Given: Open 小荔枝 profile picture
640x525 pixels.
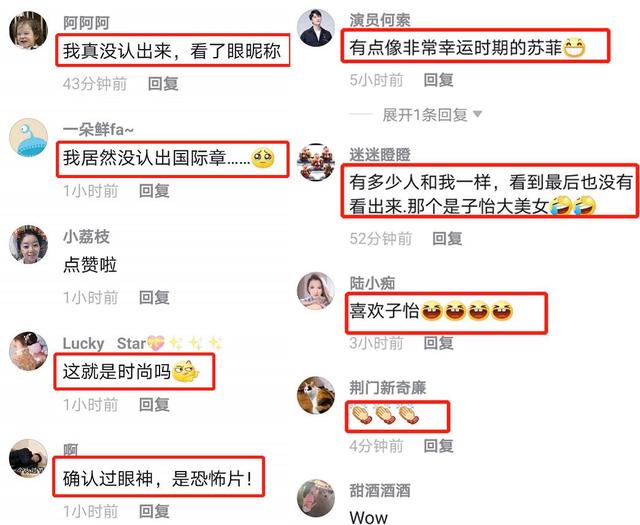Looking at the screenshot, I should click(29, 244).
